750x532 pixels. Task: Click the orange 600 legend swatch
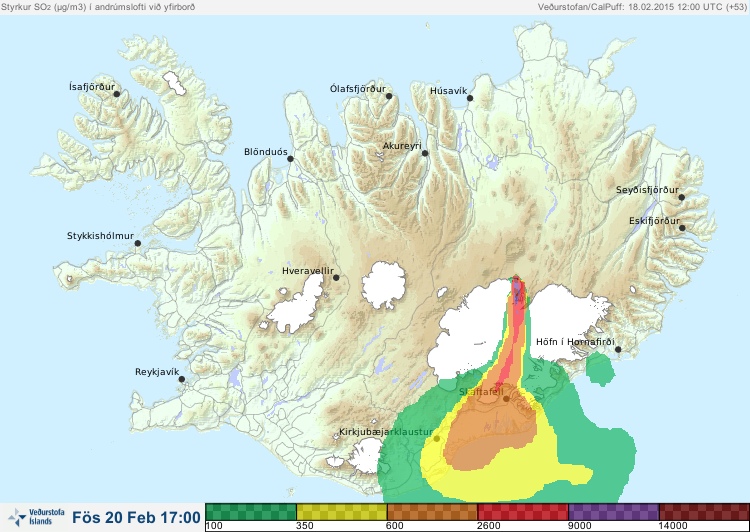[x=432, y=512]
